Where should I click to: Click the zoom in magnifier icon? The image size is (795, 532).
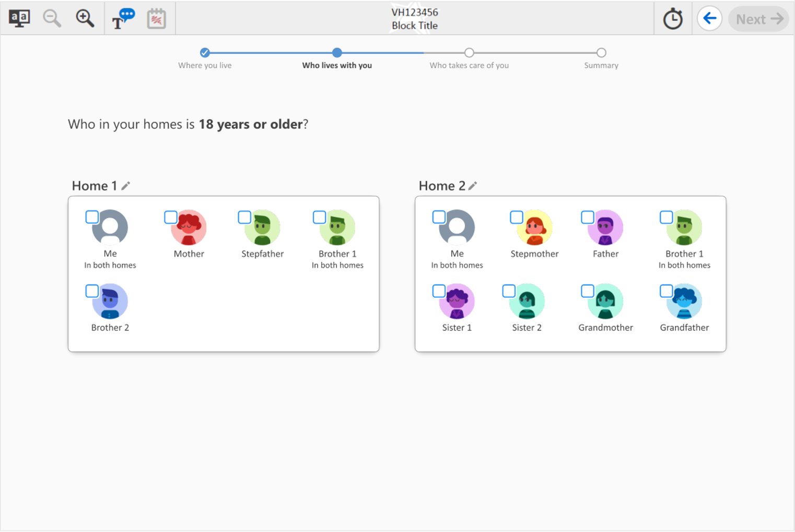85,18
